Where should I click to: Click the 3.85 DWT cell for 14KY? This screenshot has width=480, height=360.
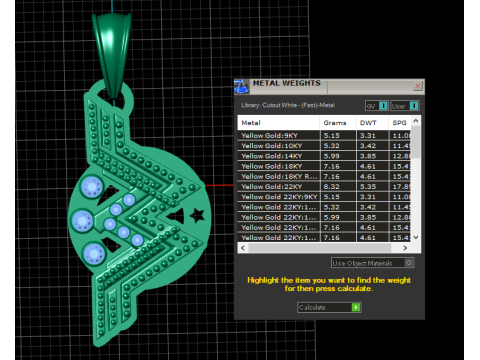pyautogui.click(x=372, y=156)
